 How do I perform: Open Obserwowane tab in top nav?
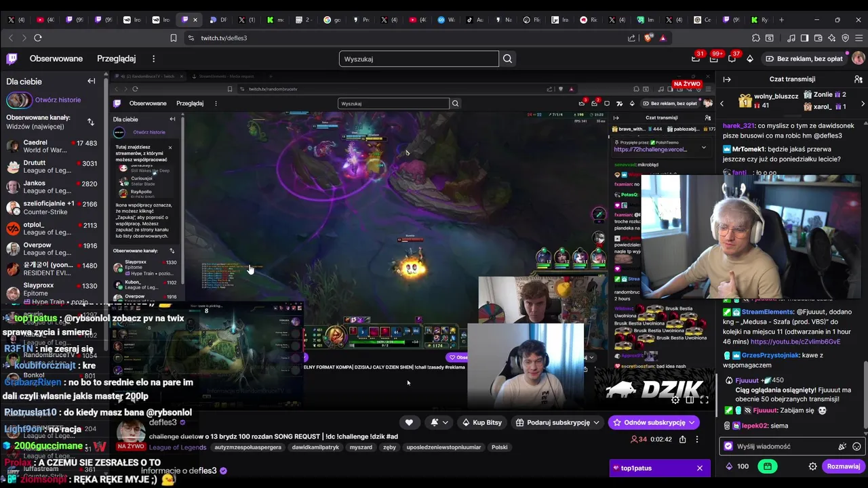click(x=56, y=59)
